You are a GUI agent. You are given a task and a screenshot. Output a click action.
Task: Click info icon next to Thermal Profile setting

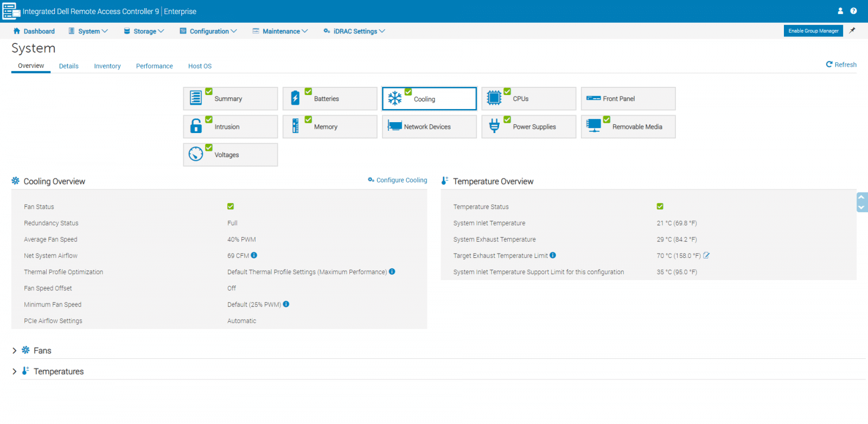(x=392, y=271)
